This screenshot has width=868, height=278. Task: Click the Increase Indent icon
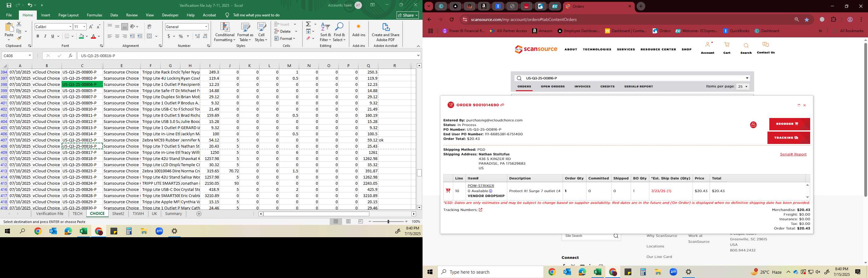[140, 36]
